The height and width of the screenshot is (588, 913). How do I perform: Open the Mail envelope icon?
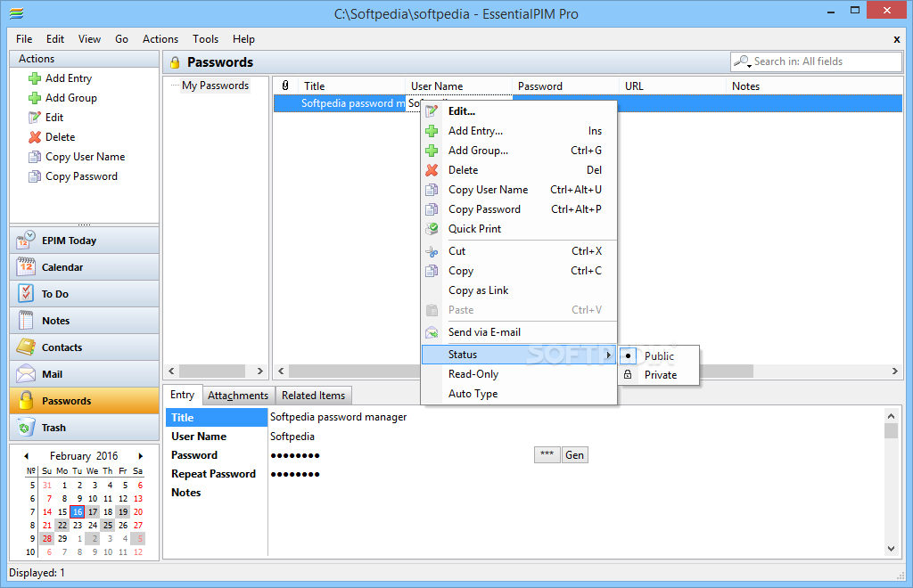26,374
